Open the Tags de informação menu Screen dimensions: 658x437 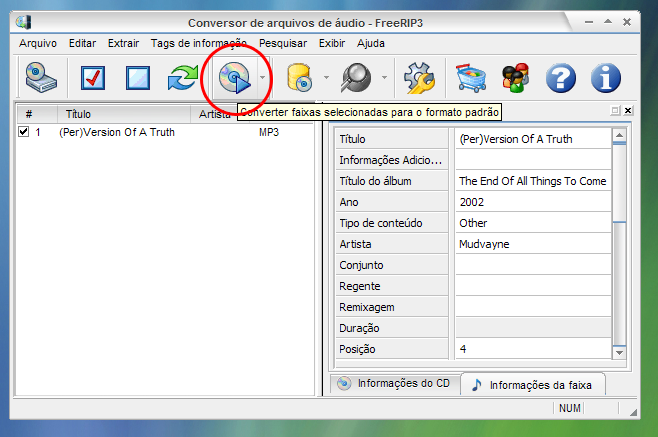click(x=199, y=43)
